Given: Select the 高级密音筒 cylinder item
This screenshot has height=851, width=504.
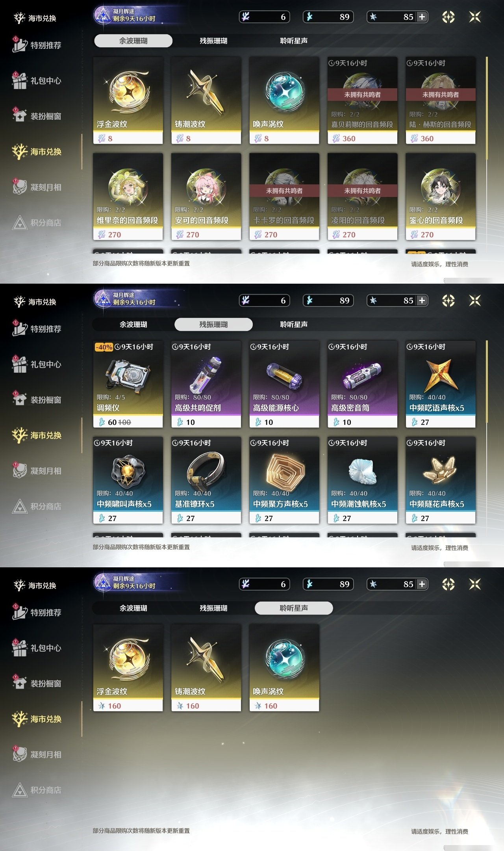Looking at the screenshot, I should click(x=362, y=384).
